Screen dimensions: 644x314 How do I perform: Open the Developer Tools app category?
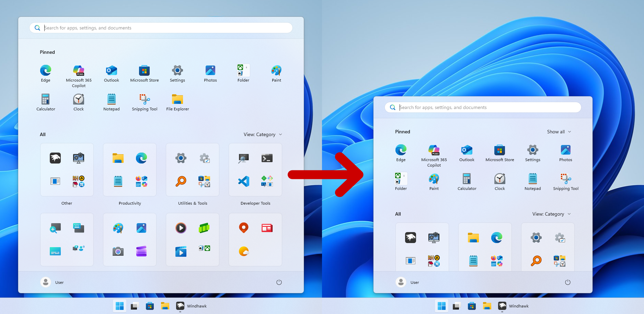point(255,170)
